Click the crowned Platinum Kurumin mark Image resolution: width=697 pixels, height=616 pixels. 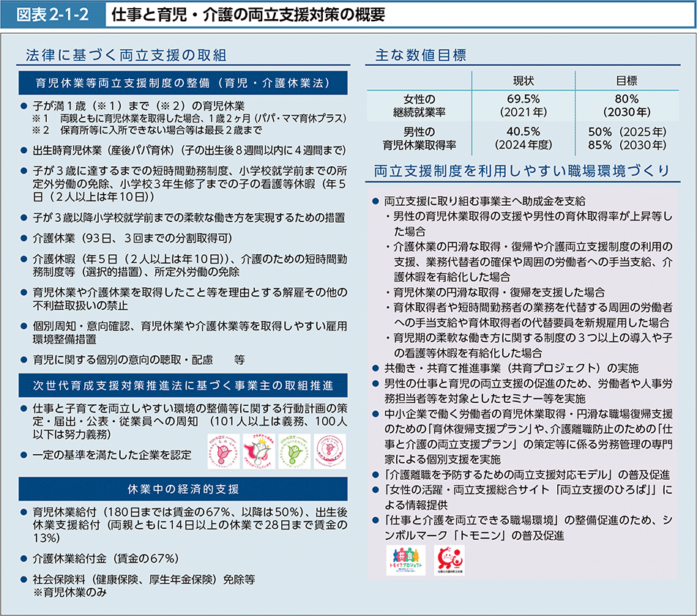[x=258, y=451]
